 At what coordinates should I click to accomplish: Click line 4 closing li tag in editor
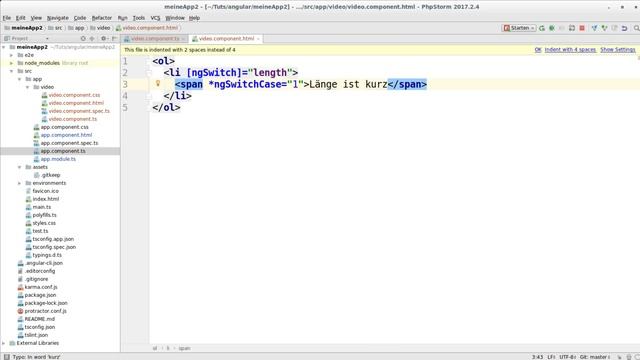(x=178, y=96)
